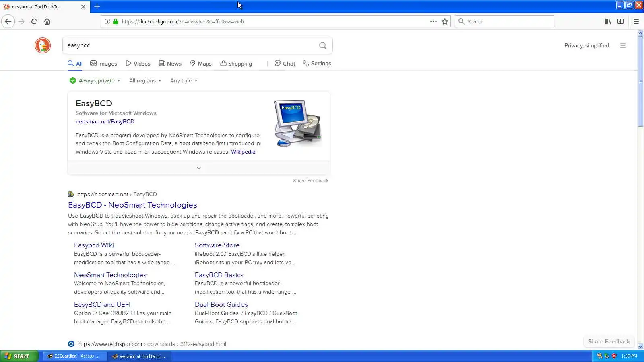Click the scrollbar up arrow
The width and height of the screenshot is (644, 362).
(640, 33)
